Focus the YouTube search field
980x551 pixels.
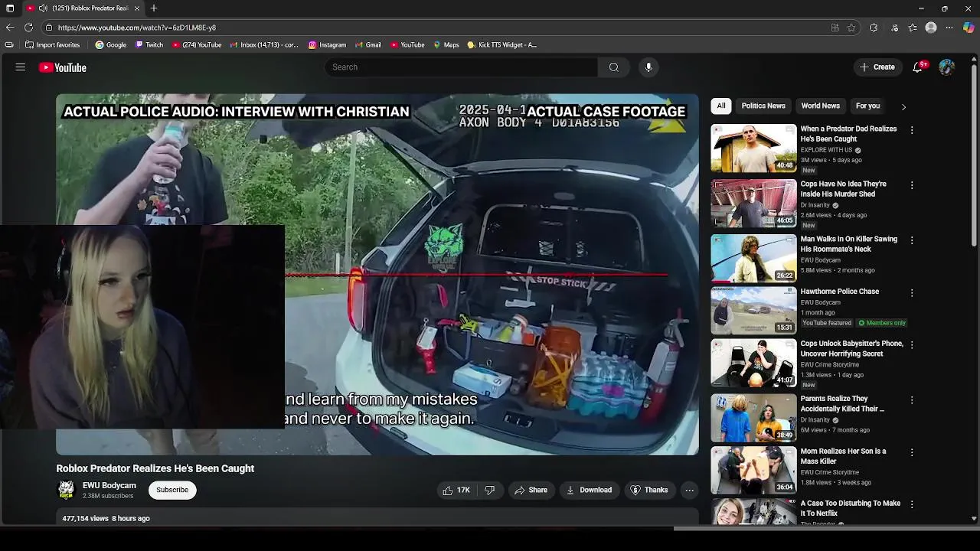click(x=462, y=67)
